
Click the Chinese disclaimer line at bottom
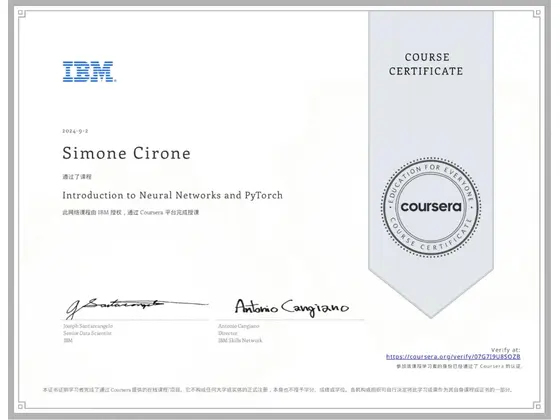(x=277, y=390)
